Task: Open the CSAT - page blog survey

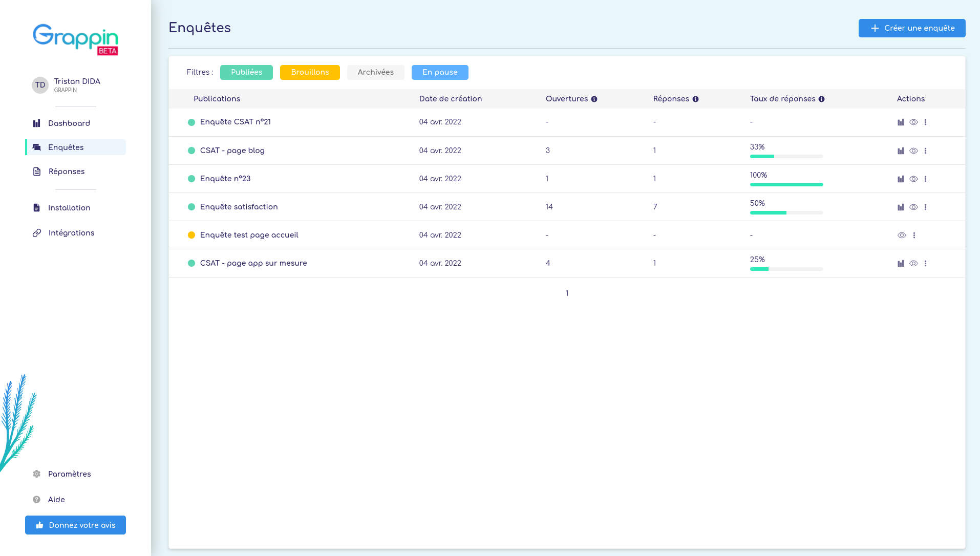Action: coord(232,151)
